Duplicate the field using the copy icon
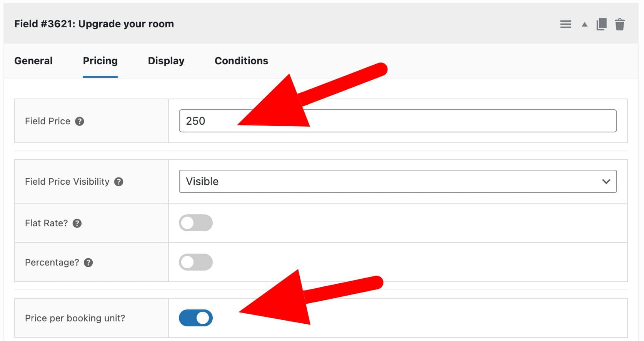The height and width of the screenshot is (341, 644). coord(601,24)
